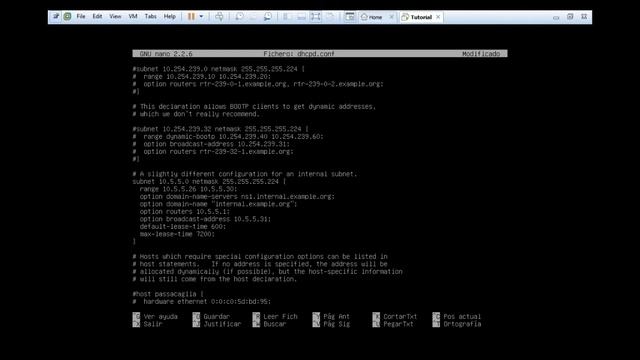
Task: Click the 'range dynamic-bootp' commented line
Action: click(228, 136)
